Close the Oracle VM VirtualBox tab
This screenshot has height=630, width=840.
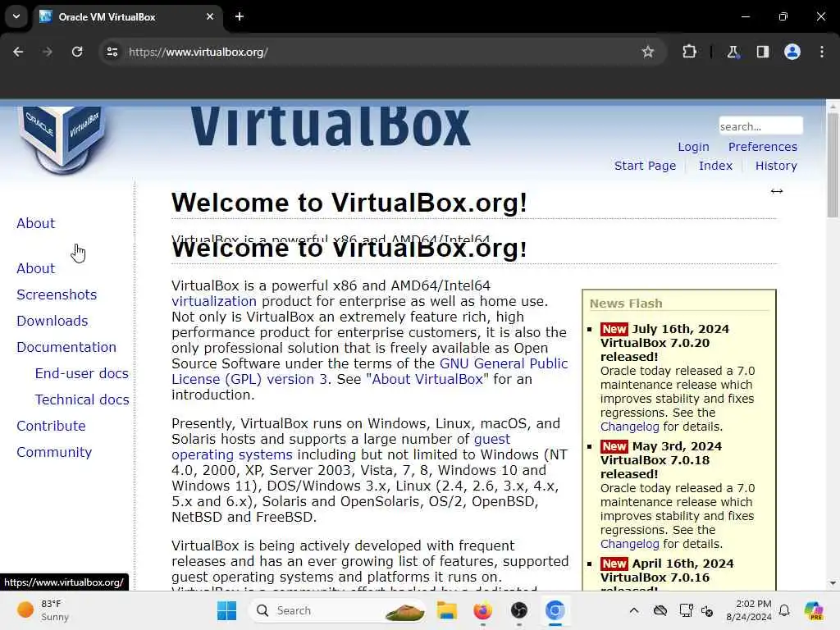tap(210, 16)
